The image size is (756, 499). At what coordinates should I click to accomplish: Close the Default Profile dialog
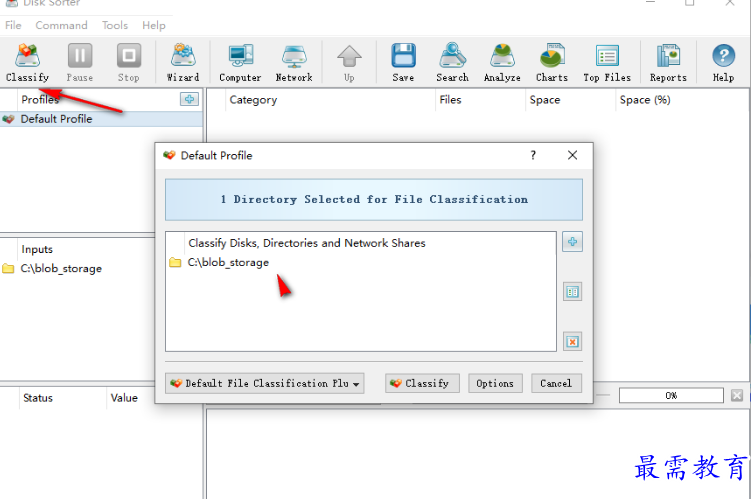coord(572,155)
